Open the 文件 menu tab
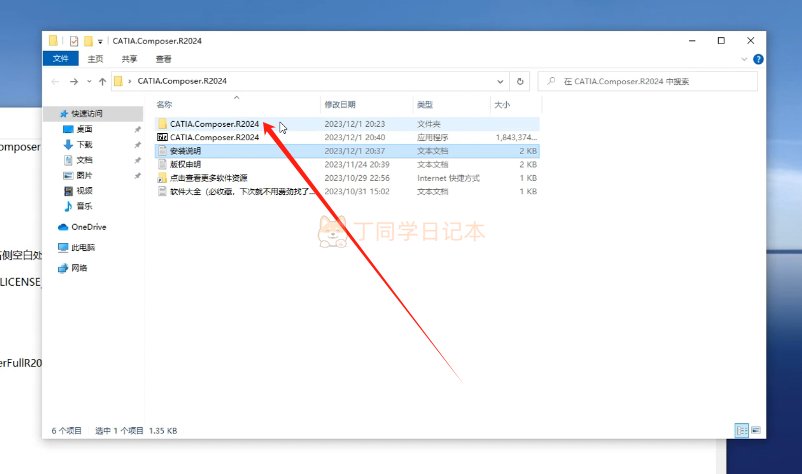The width and height of the screenshot is (802, 474). tap(60, 59)
